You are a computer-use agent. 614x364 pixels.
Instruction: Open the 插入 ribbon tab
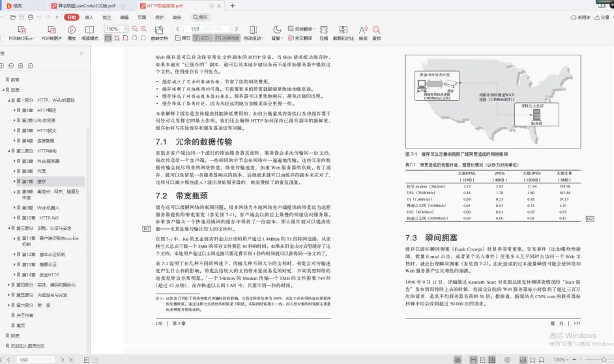click(x=89, y=17)
